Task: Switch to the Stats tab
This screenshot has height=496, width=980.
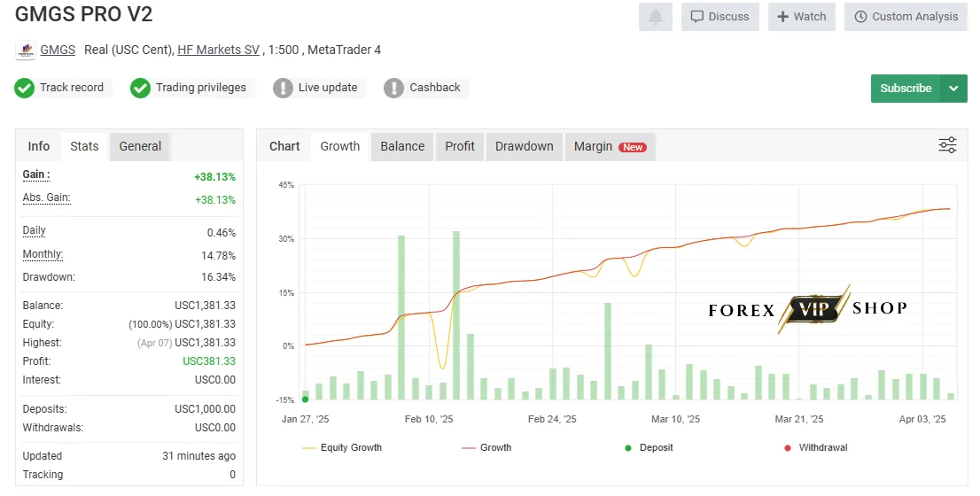Action: tap(84, 146)
